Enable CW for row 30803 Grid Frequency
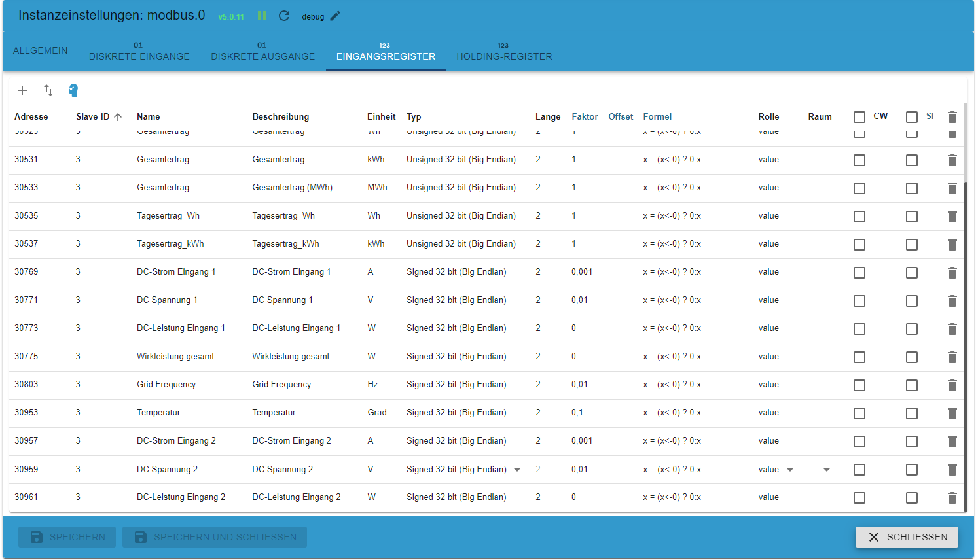Image resolution: width=976 pixels, height=560 pixels. pos(859,385)
